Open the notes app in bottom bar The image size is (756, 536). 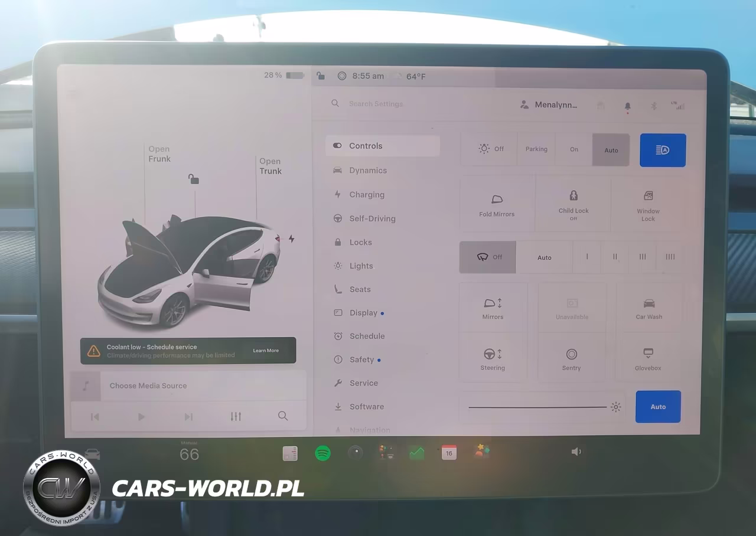point(290,453)
